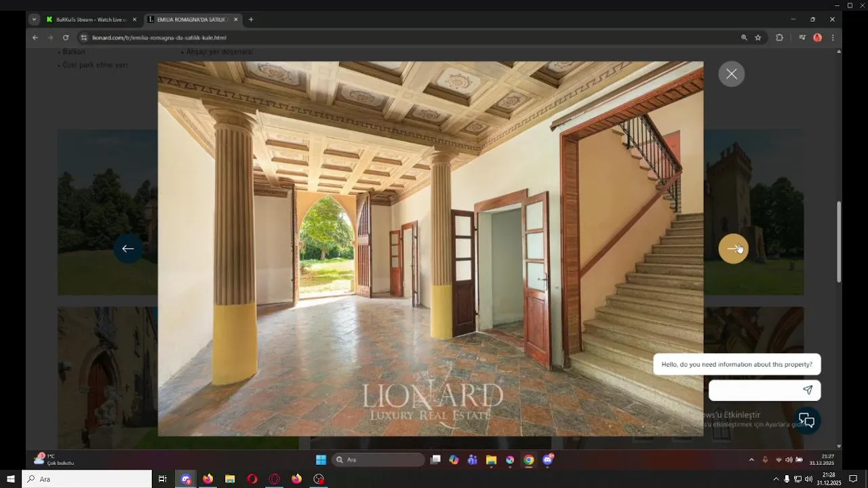
Task: Bookmark this page with the star
Action: (758, 38)
